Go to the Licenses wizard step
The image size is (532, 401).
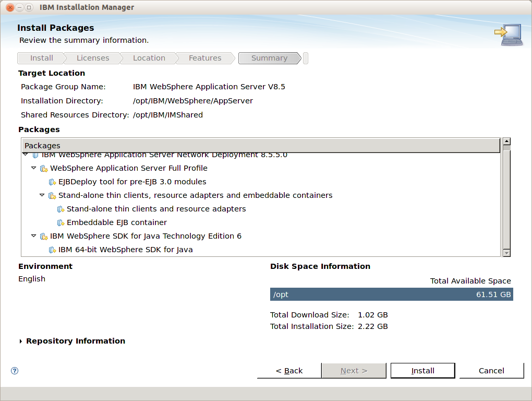click(93, 58)
